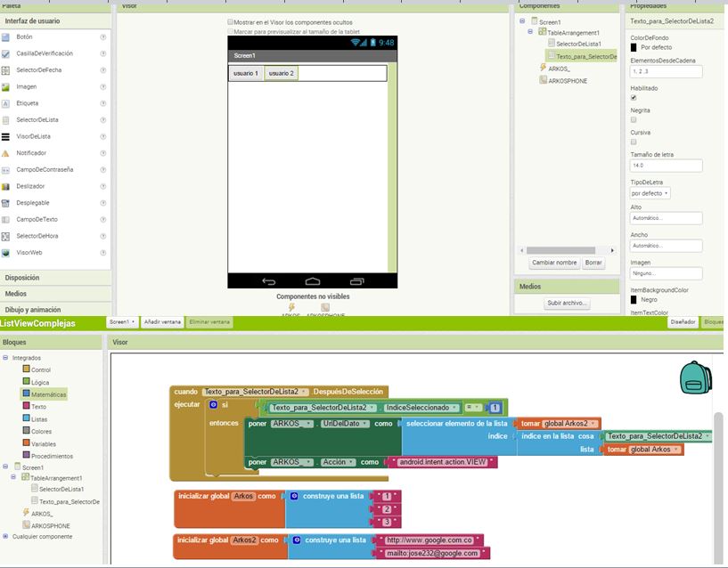Enable the Negrita checkbox
Screen dimensions: 728x568
634,119
